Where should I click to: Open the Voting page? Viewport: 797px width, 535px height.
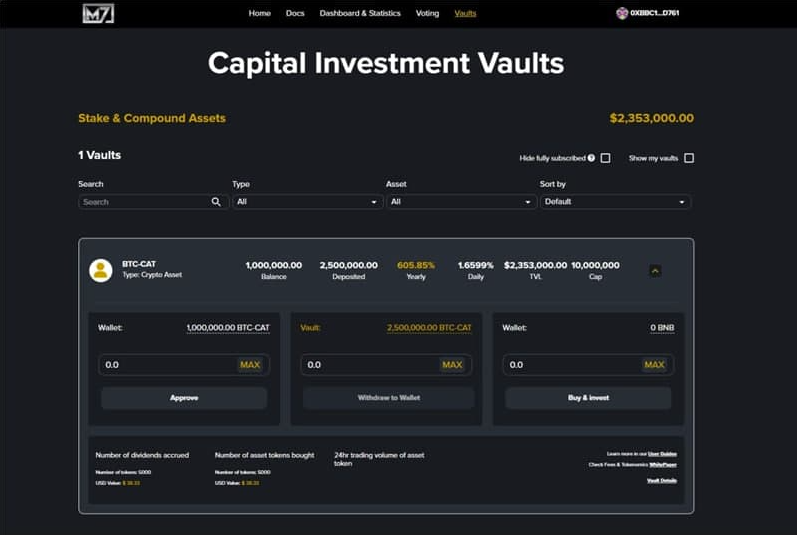click(427, 13)
